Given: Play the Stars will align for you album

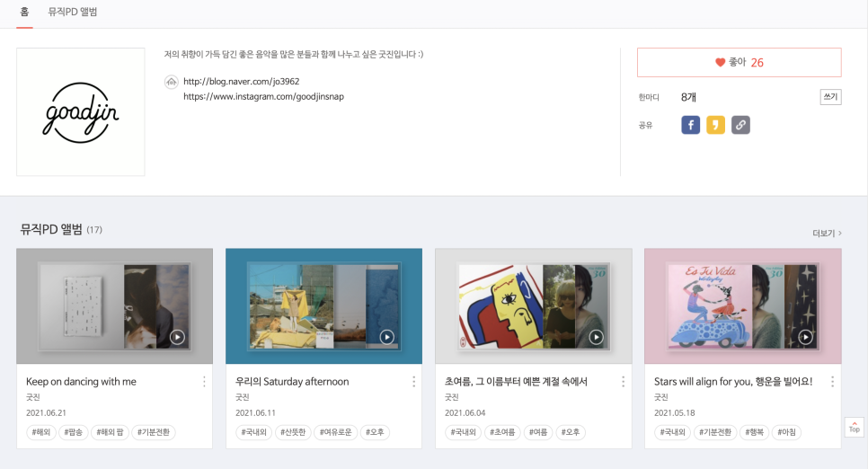Looking at the screenshot, I should [x=805, y=337].
